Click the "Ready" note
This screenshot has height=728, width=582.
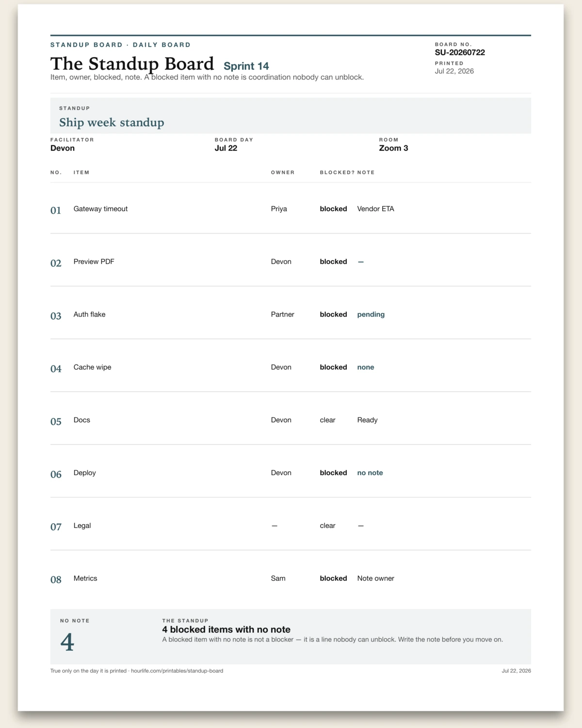point(367,420)
